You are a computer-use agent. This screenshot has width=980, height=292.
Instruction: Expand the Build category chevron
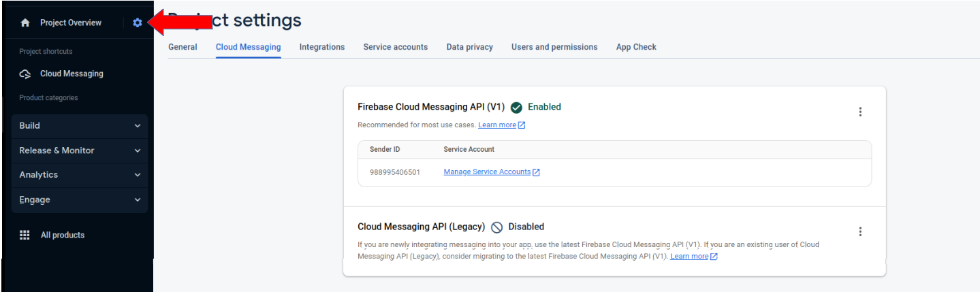point(138,126)
